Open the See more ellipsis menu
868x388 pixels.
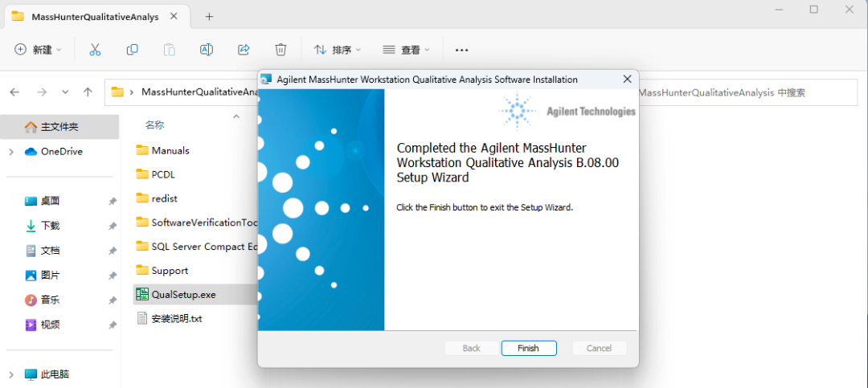[461, 50]
